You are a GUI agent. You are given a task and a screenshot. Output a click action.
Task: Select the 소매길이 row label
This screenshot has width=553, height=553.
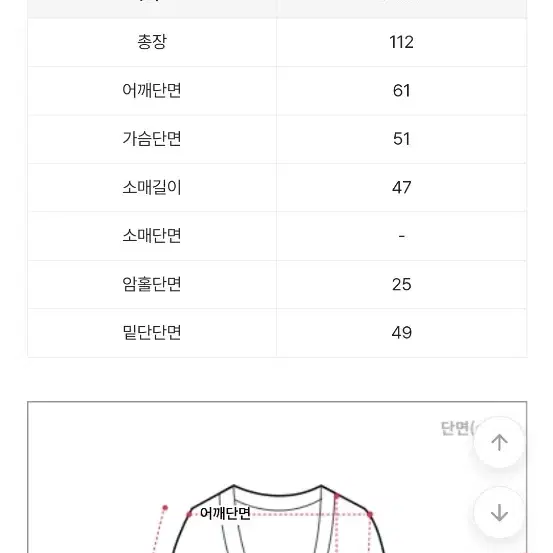pos(152,187)
